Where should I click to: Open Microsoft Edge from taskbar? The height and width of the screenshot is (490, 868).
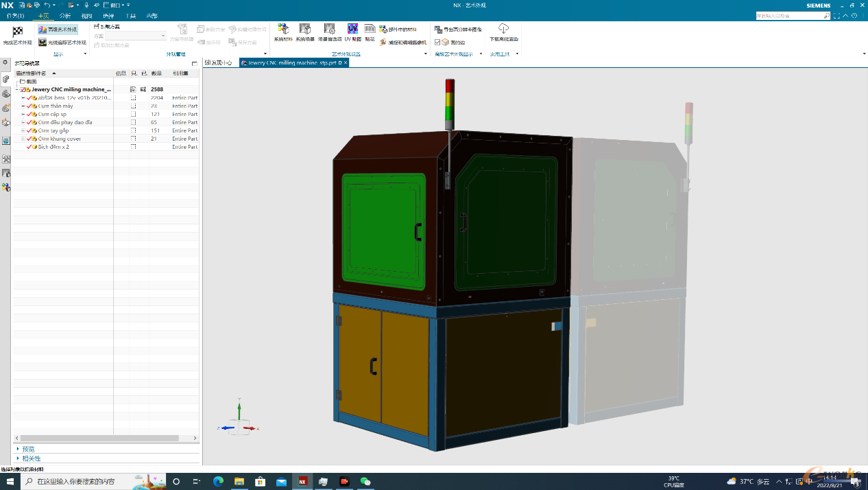[218, 482]
